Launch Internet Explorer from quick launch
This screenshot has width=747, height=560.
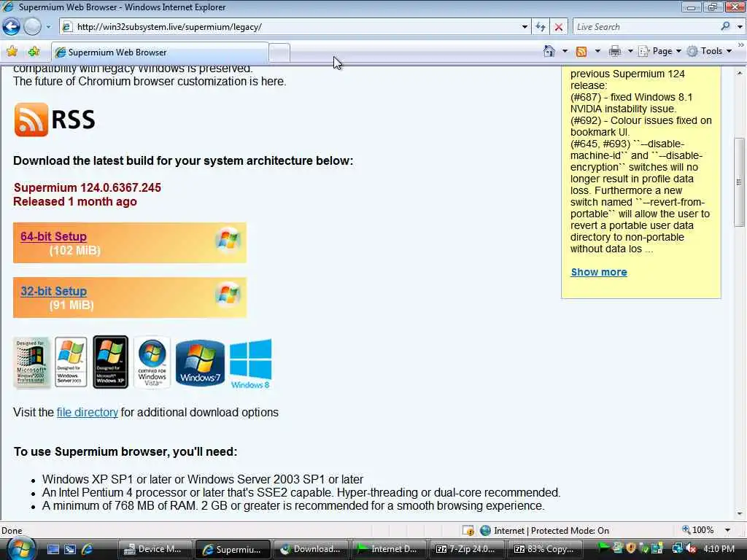coord(88,549)
